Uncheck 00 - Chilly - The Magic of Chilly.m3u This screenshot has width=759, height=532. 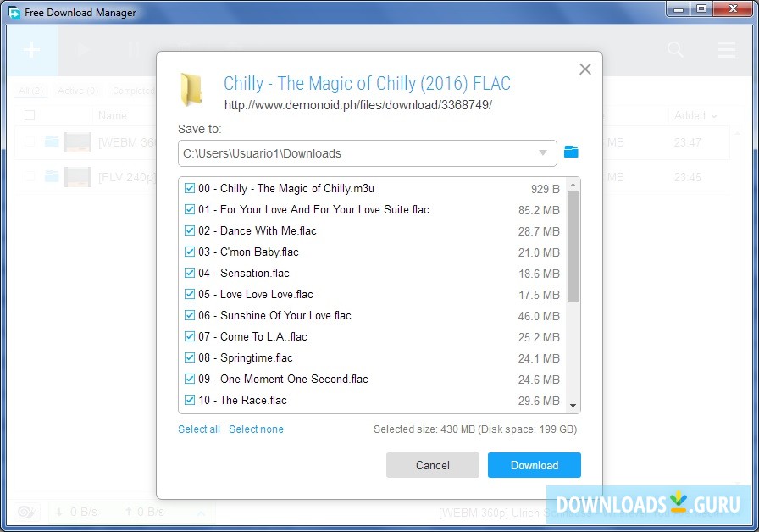click(190, 188)
